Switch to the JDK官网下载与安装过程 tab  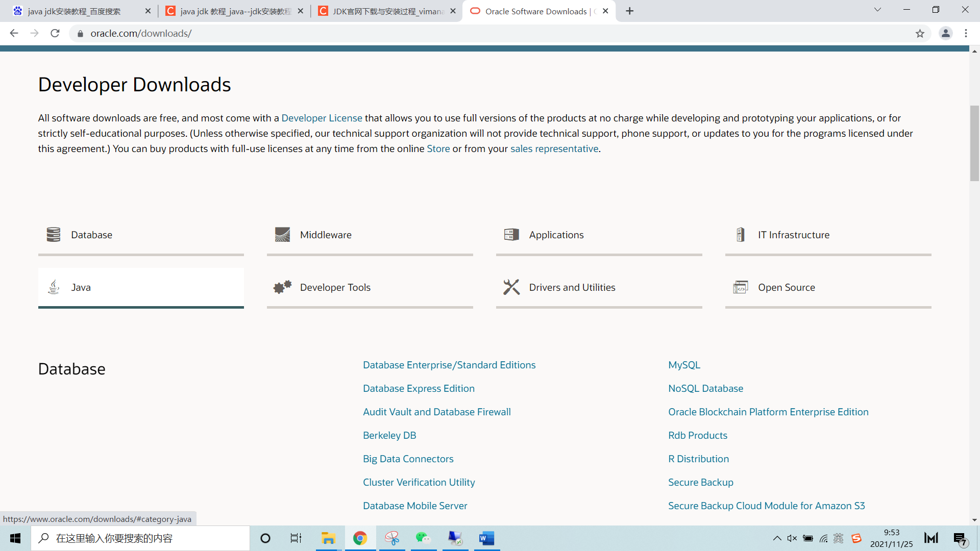pos(387,11)
